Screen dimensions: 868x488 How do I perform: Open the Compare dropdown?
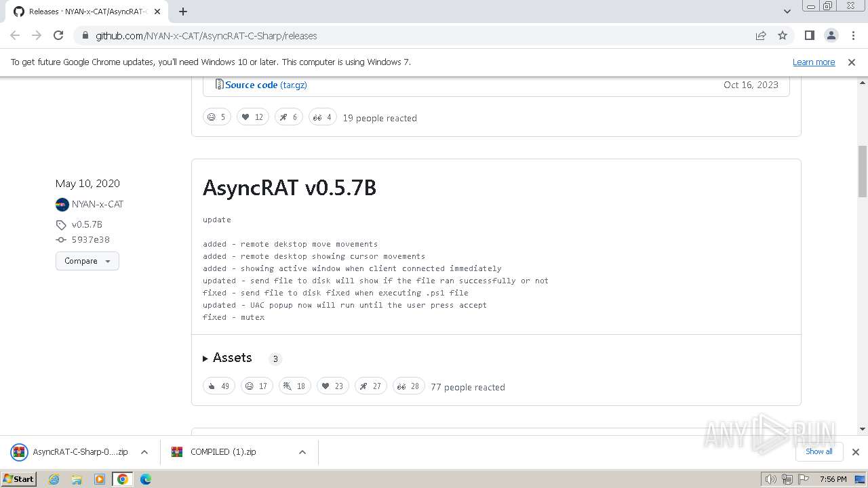coord(87,261)
